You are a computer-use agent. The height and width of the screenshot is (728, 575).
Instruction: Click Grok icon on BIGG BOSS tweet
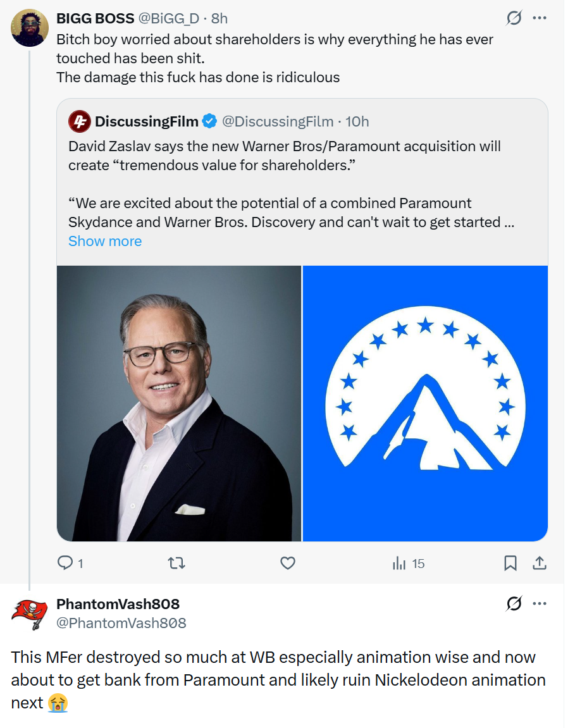tap(514, 18)
